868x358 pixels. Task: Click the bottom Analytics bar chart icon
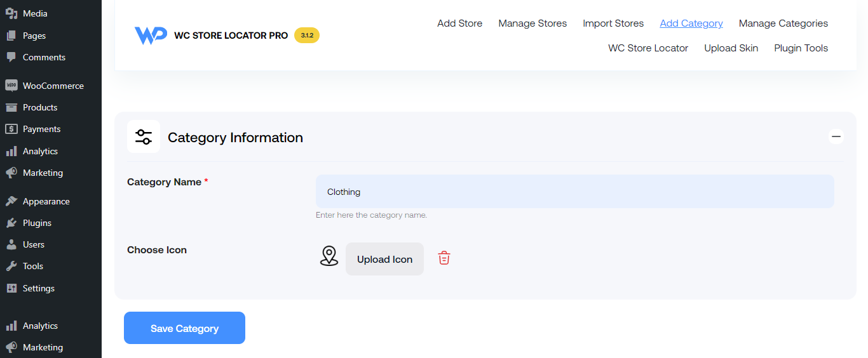click(x=11, y=326)
